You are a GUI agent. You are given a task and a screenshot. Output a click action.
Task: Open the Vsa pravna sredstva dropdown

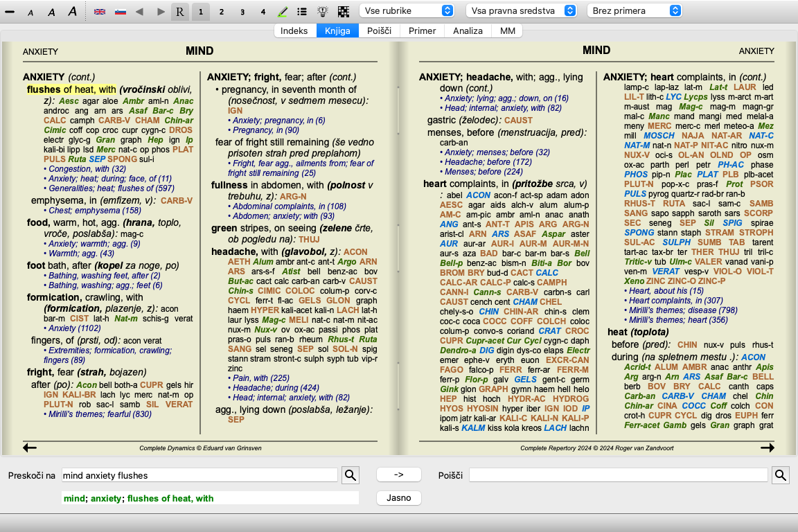(521, 11)
